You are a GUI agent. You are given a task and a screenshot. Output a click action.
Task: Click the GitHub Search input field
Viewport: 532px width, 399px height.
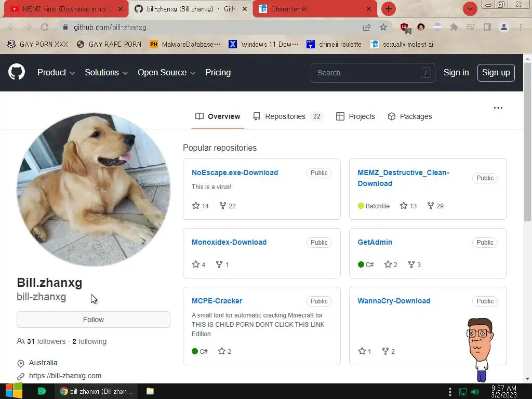tap(373, 73)
